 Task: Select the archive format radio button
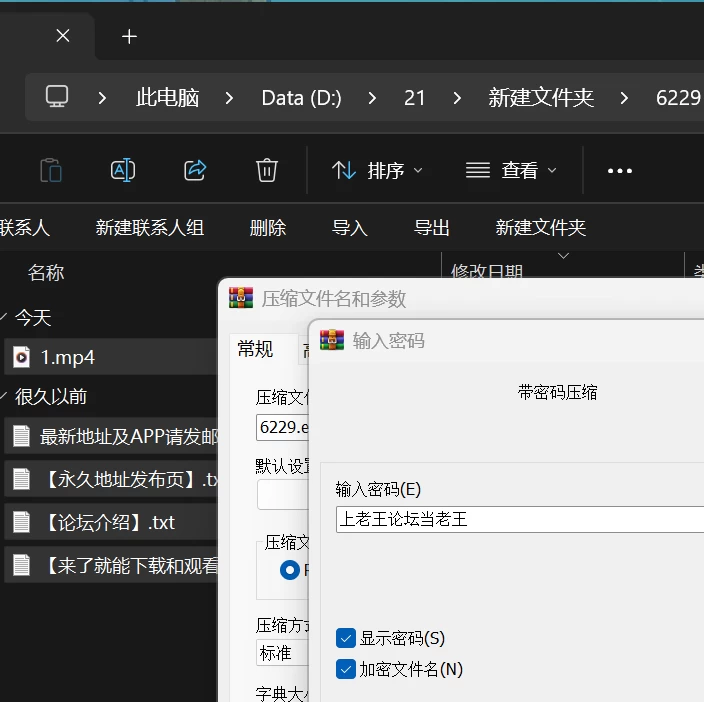click(290, 570)
